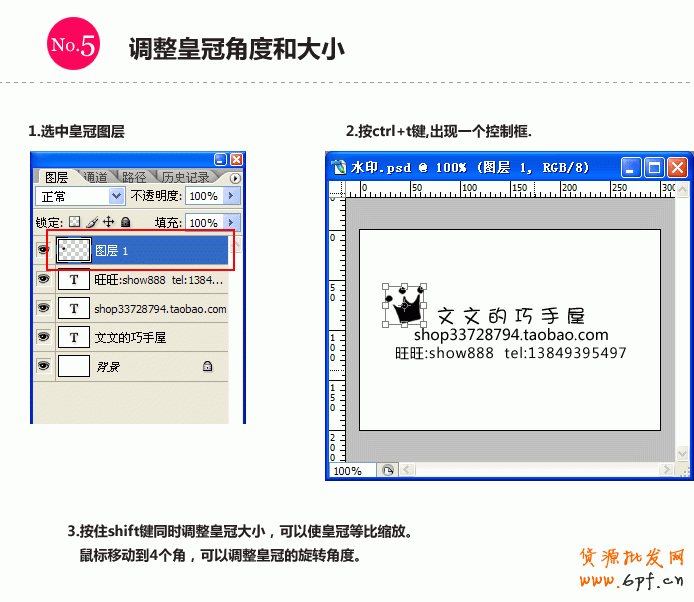The height and width of the screenshot is (602, 694).
Task: Click the status bar info icon beside zoom
Action: coord(387,470)
